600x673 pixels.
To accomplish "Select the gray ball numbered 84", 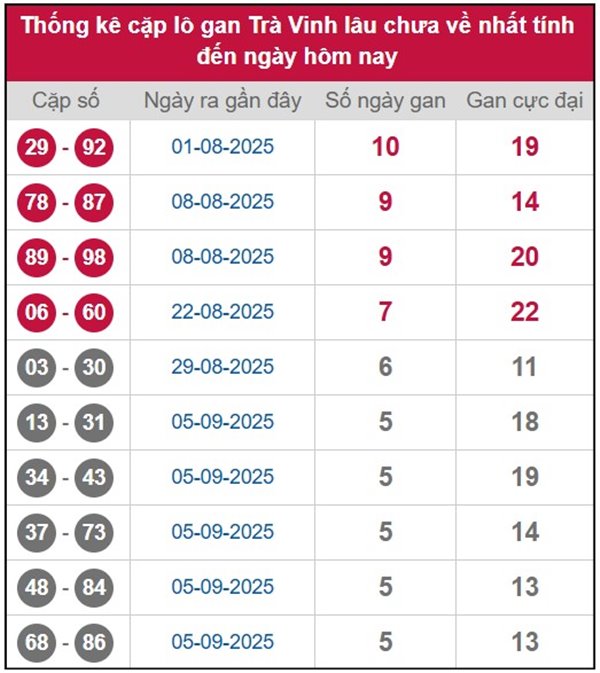I will click(x=94, y=587).
